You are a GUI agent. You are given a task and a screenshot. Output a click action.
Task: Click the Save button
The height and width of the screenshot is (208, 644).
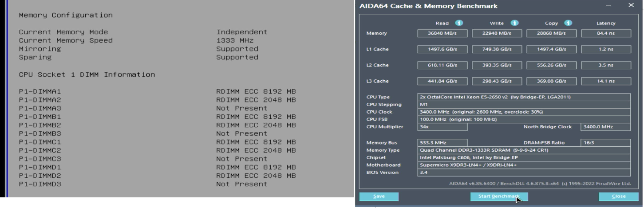point(379,196)
